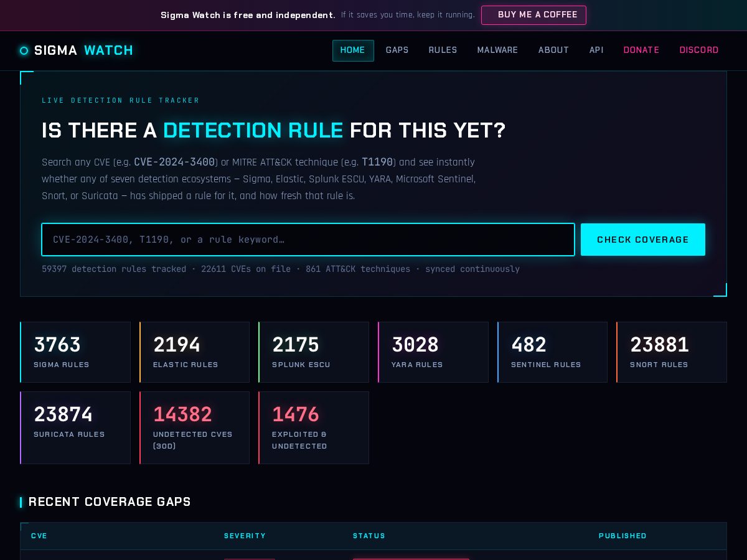Open the 2194 Elastic Rules stat card
The height and width of the screenshot is (560, 747).
(x=194, y=352)
